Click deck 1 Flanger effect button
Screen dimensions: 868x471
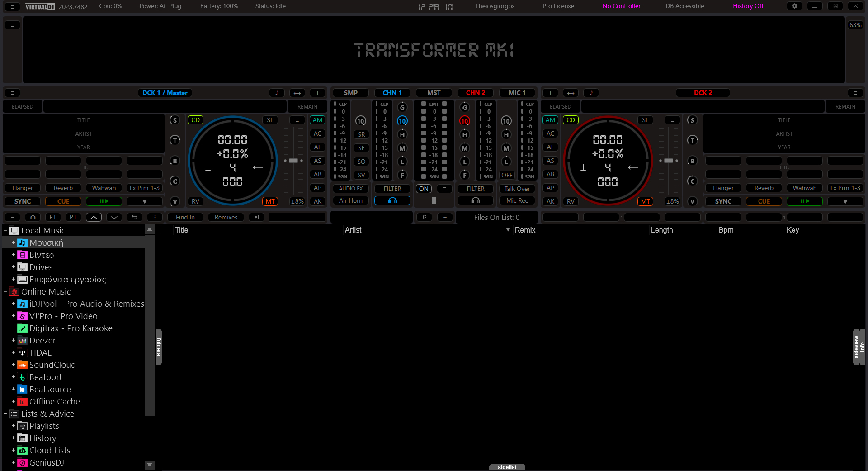(x=23, y=188)
